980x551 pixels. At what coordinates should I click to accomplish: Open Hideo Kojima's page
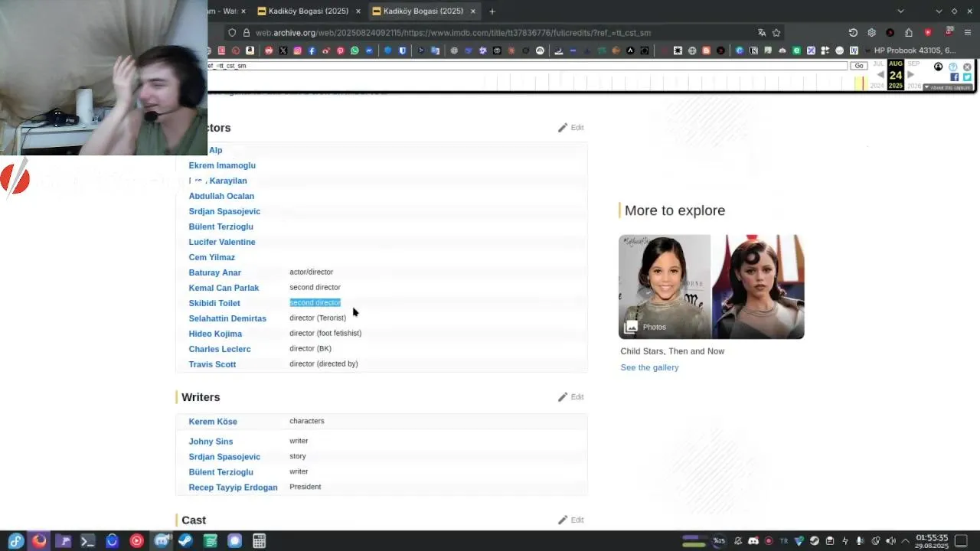click(215, 334)
